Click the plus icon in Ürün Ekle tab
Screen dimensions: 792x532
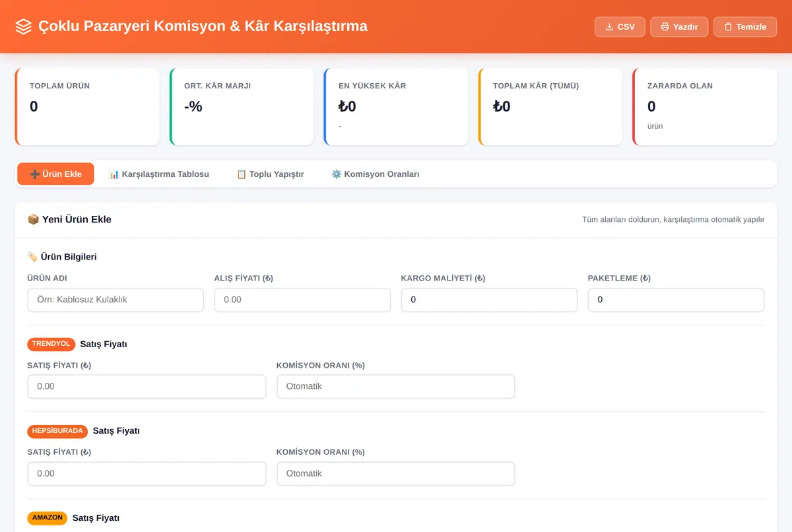[x=35, y=174]
